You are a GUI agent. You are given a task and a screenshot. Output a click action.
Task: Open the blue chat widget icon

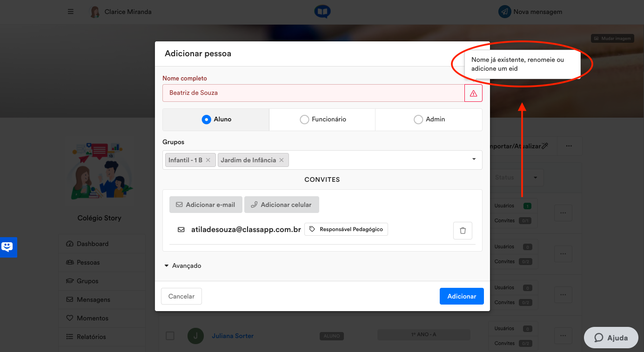[8, 247]
